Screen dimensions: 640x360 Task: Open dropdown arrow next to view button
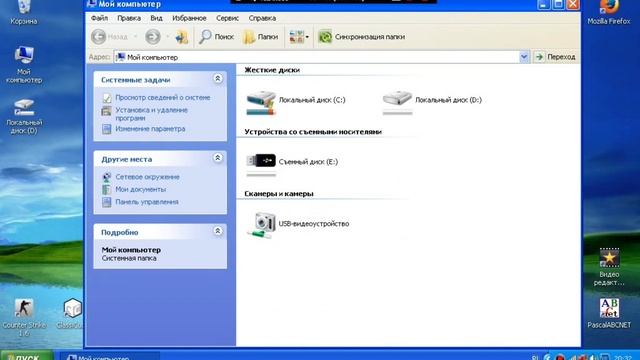(x=307, y=37)
